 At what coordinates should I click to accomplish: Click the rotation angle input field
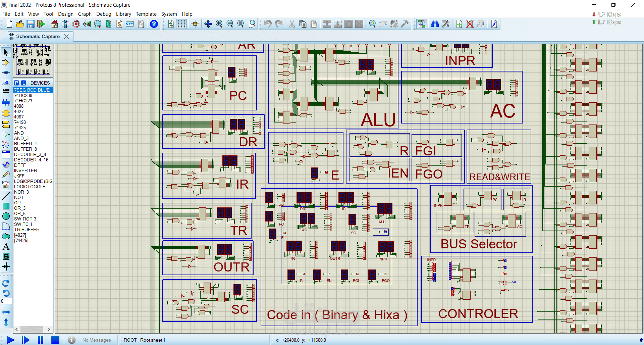click(6, 301)
